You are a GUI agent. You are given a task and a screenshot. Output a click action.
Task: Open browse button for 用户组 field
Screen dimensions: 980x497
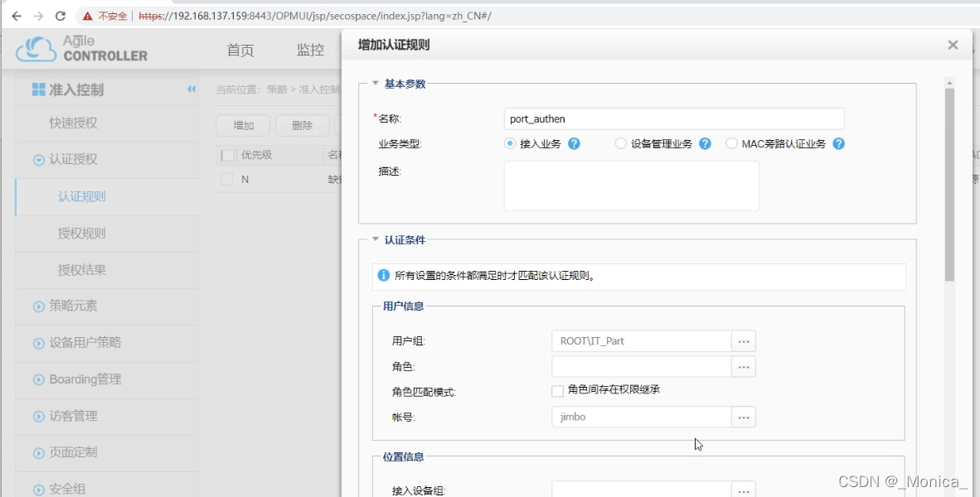pos(743,341)
